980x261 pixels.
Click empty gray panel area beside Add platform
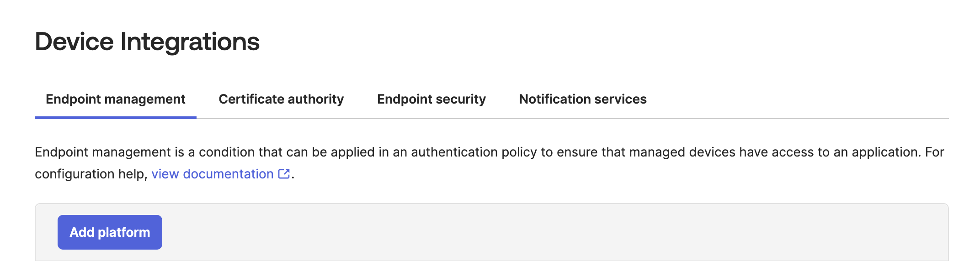549,232
